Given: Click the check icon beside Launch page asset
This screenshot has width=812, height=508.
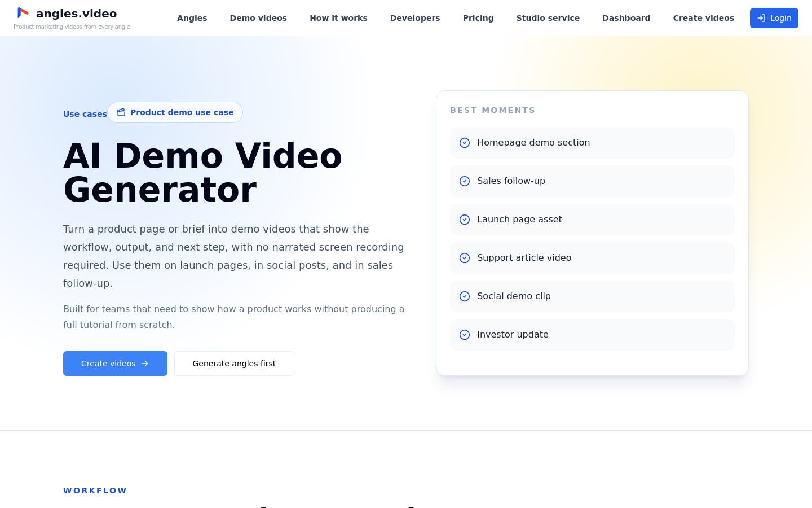Looking at the screenshot, I should coord(465,220).
